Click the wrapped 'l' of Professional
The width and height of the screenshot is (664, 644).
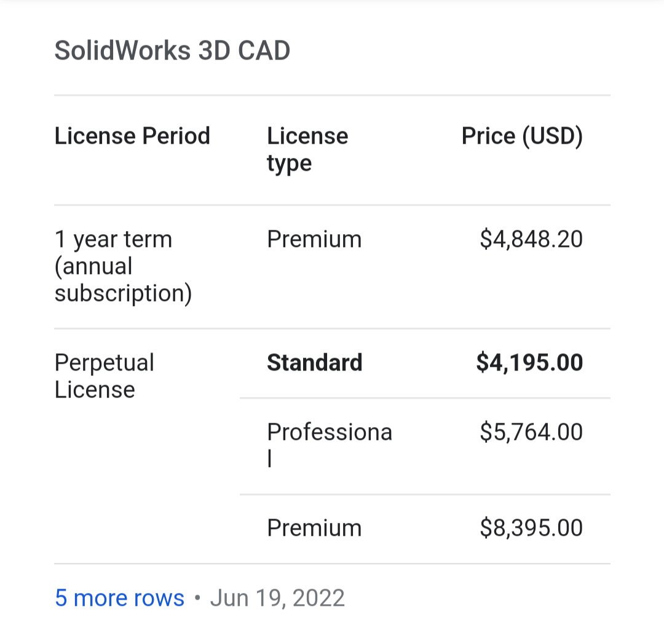270,458
